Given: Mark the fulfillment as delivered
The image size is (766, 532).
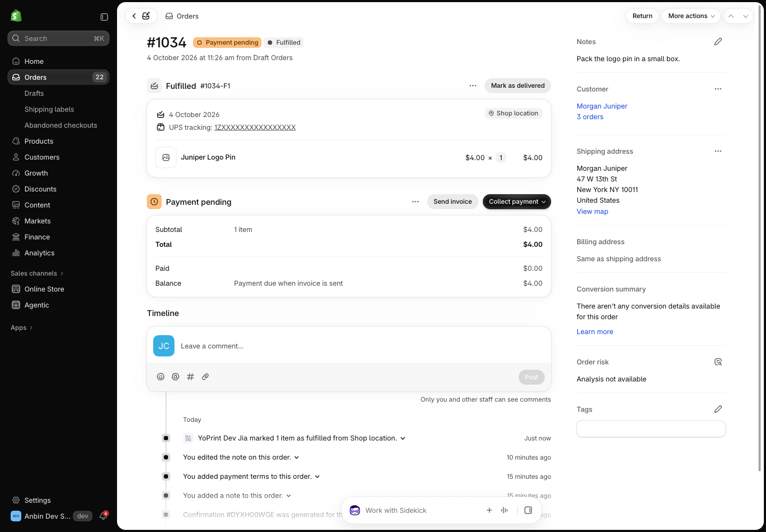Looking at the screenshot, I should tap(518, 86).
